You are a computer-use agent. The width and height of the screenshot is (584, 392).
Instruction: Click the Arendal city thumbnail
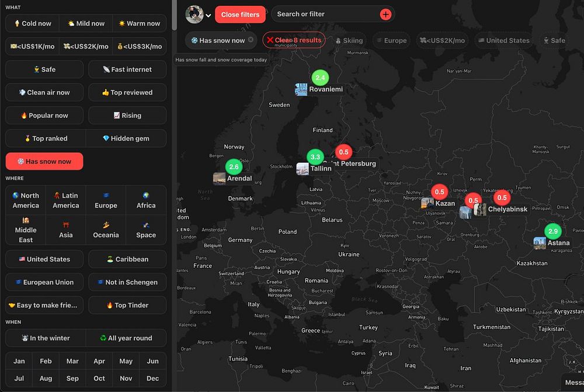pos(219,178)
